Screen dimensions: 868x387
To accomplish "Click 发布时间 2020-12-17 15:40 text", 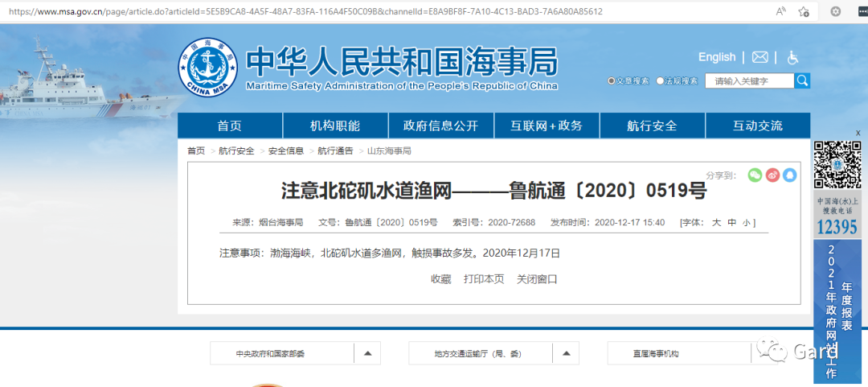I will 608,223.
